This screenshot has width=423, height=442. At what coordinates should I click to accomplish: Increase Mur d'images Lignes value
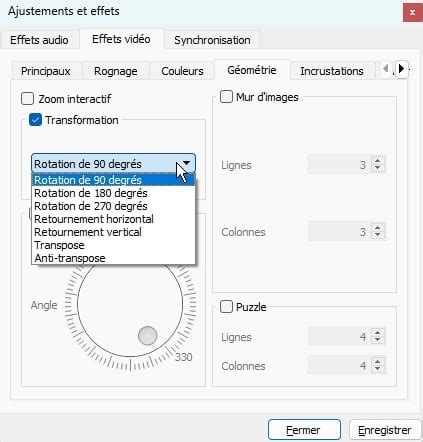click(377, 160)
